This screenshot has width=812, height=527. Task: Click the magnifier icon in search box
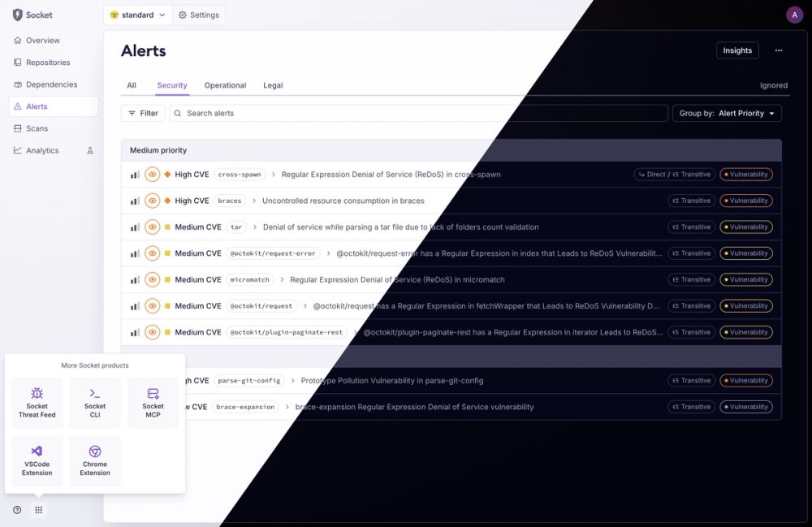[x=178, y=114]
